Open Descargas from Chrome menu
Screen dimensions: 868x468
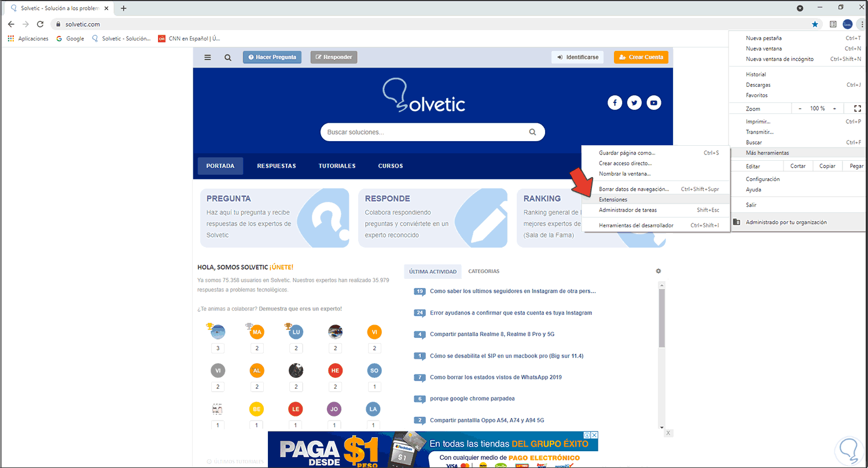799,84
